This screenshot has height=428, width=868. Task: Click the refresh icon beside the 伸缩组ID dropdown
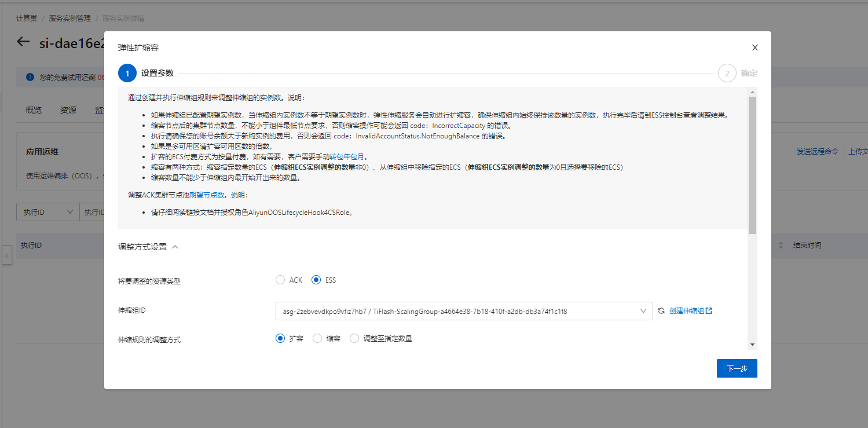[x=661, y=311]
